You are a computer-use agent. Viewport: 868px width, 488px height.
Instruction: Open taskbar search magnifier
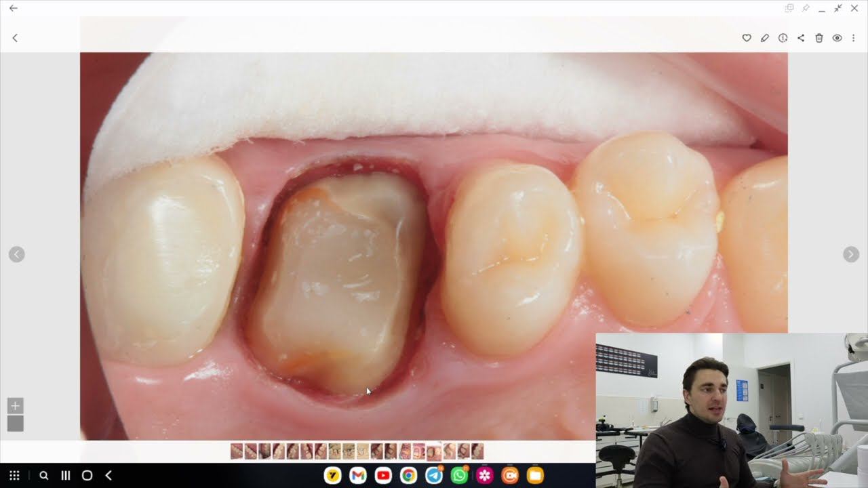[44, 476]
